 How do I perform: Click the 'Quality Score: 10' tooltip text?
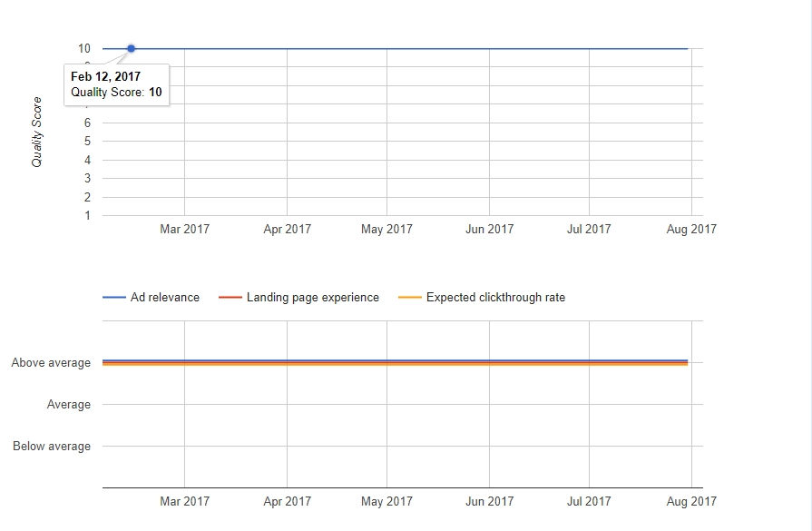pos(116,92)
